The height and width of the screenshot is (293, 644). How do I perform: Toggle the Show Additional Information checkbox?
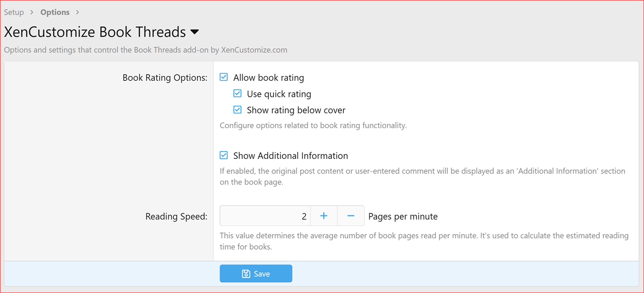(x=223, y=155)
